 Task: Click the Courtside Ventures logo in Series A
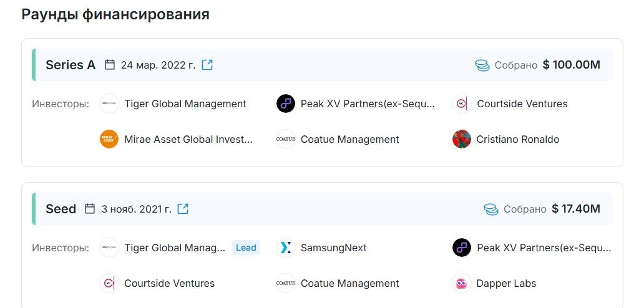pos(462,103)
